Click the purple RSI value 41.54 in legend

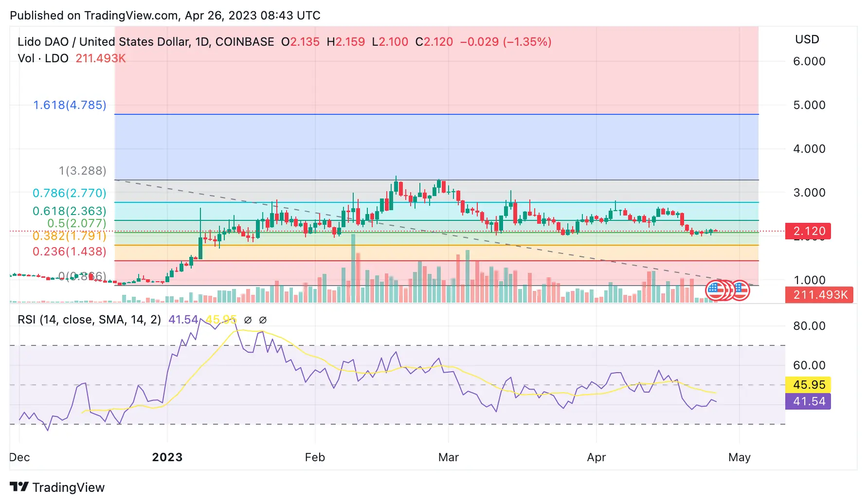pyautogui.click(x=183, y=320)
